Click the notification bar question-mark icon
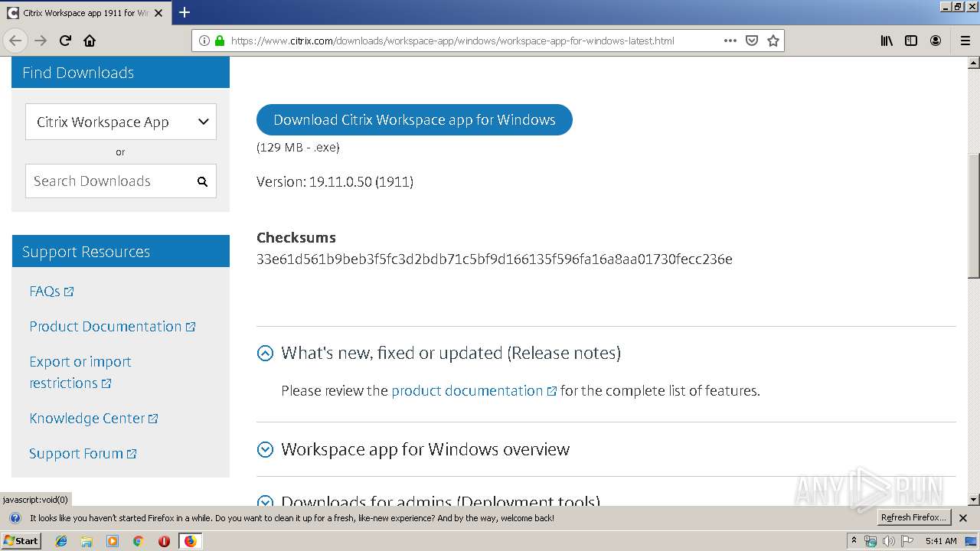Screen dimensions: 980x551 [x=15, y=518]
